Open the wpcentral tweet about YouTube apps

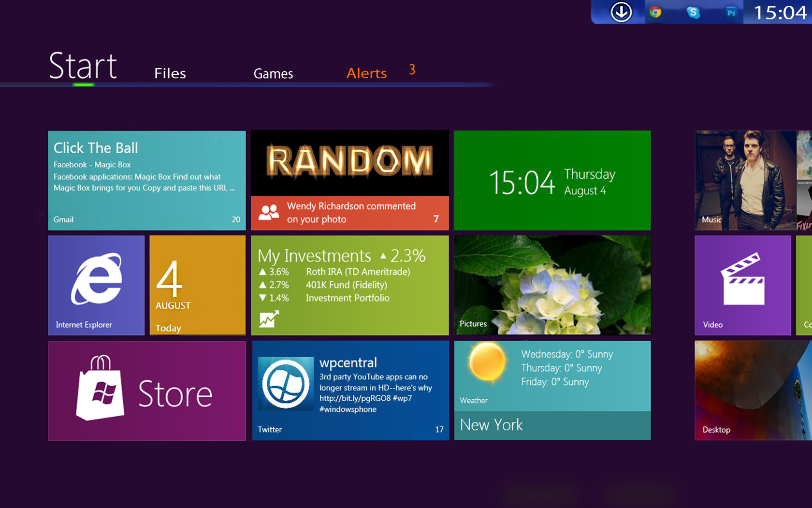[x=350, y=391]
